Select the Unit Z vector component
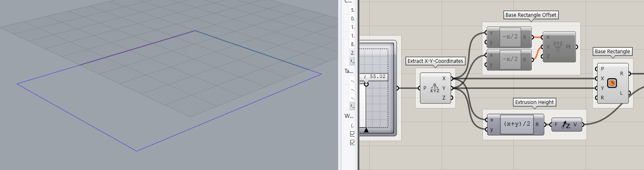This screenshot has width=644, height=170. (x=566, y=125)
